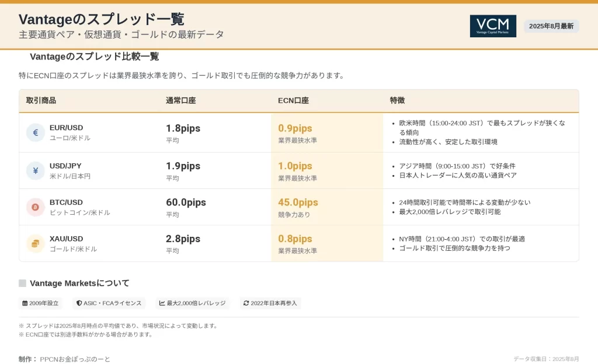
Task: Click the gold coins icon beside XAU/USD
Action: click(x=36, y=243)
